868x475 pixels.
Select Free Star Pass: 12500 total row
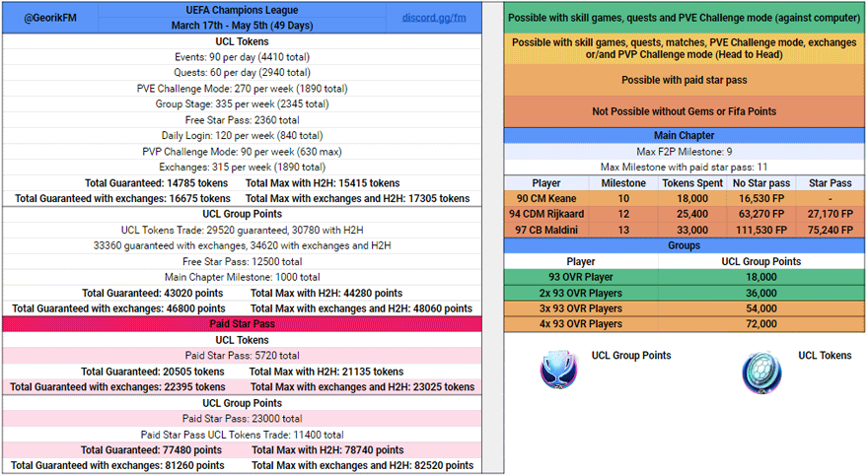click(x=242, y=261)
